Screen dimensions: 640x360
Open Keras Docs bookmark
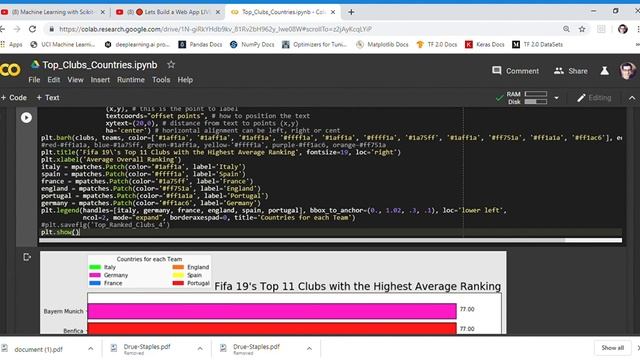[485, 44]
